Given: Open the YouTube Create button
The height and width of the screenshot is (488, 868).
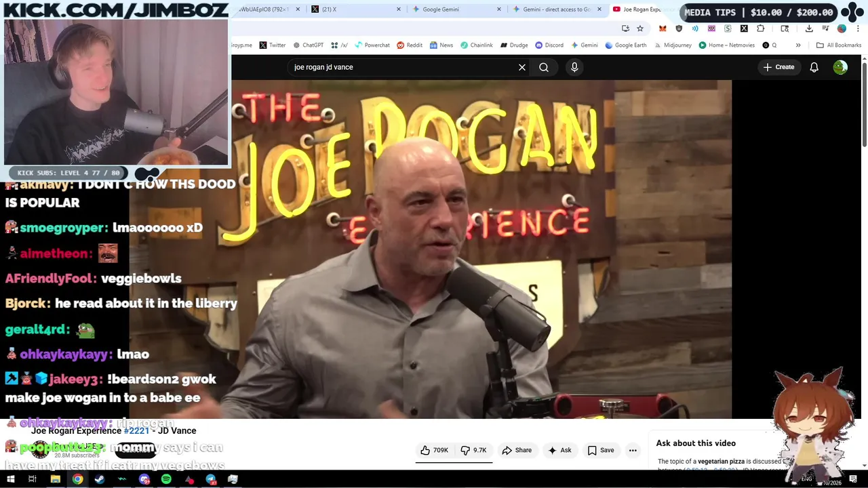Looking at the screenshot, I should (778, 67).
